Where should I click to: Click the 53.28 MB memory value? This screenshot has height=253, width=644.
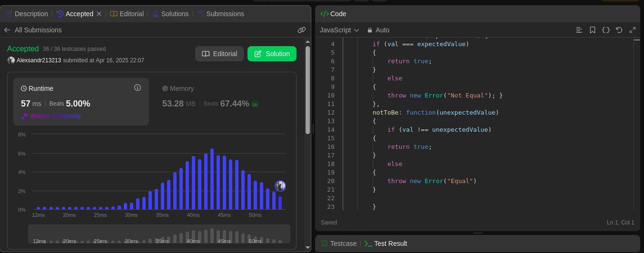(x=179, y=103)
